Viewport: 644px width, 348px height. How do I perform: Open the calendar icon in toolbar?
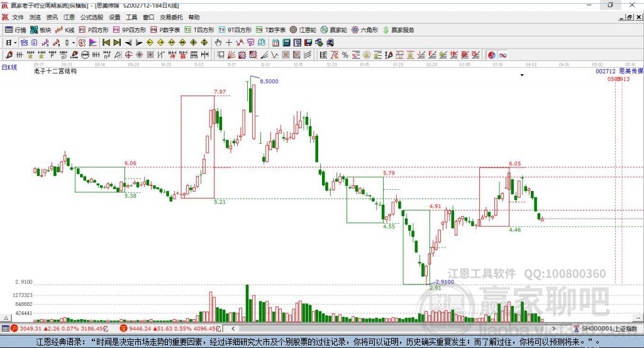tap(275, 43)
